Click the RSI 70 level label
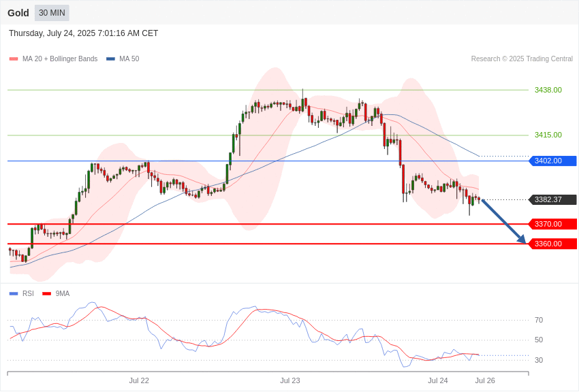Image resolution: width=579 pixels, height=392 pixels. click(x=539, y=320)
